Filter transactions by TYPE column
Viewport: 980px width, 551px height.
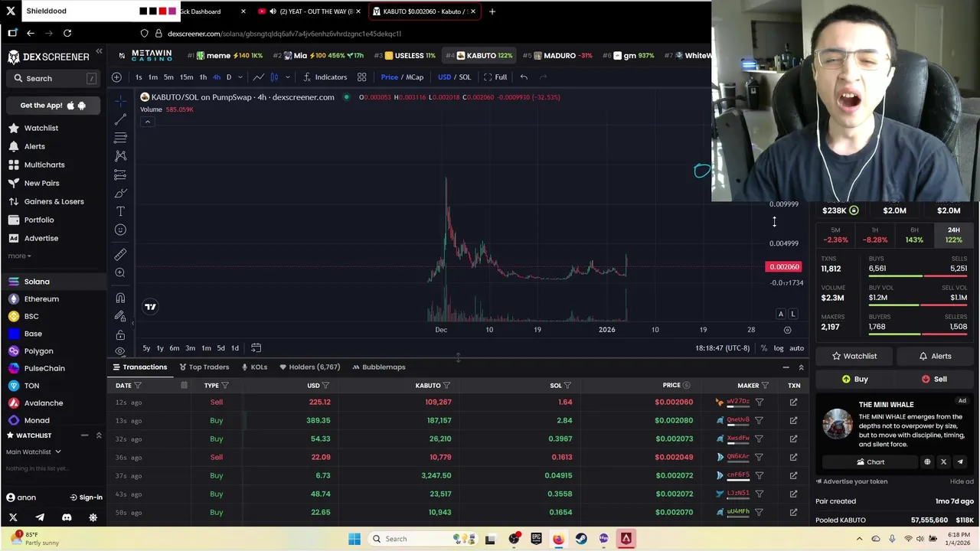225,386
